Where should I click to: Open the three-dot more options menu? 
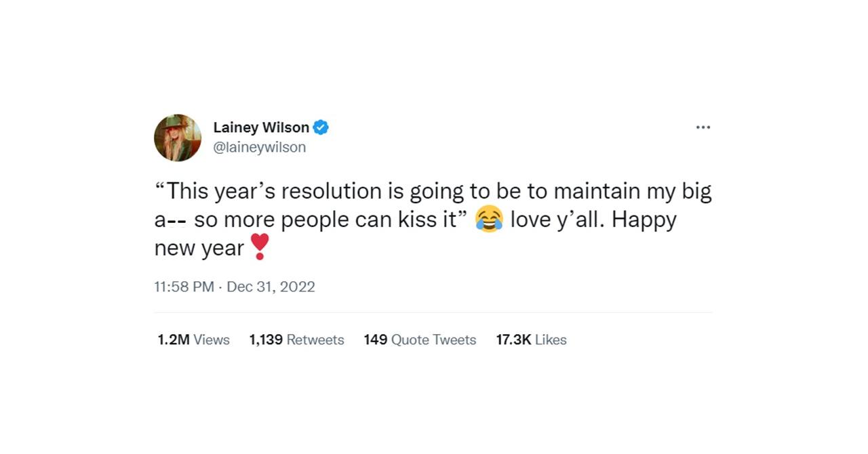pos(703,127)
